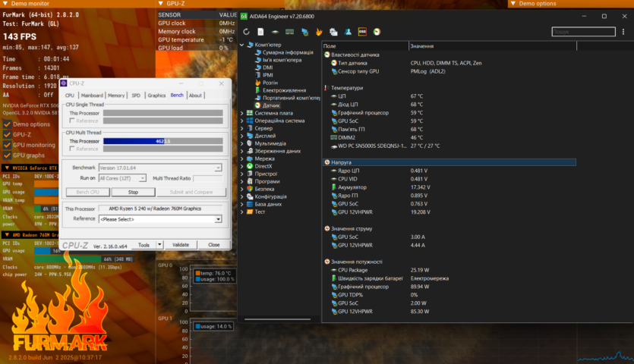Open the AIDA64 report page icon
Image resolution: width=634 pixels, height=364 pixels.
tap(260, 32)
